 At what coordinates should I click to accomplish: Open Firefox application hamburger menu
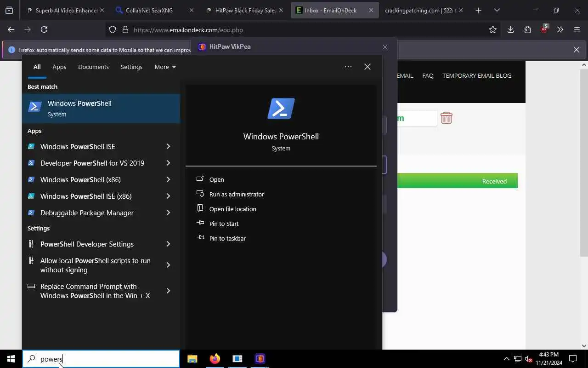coord(577,29)
